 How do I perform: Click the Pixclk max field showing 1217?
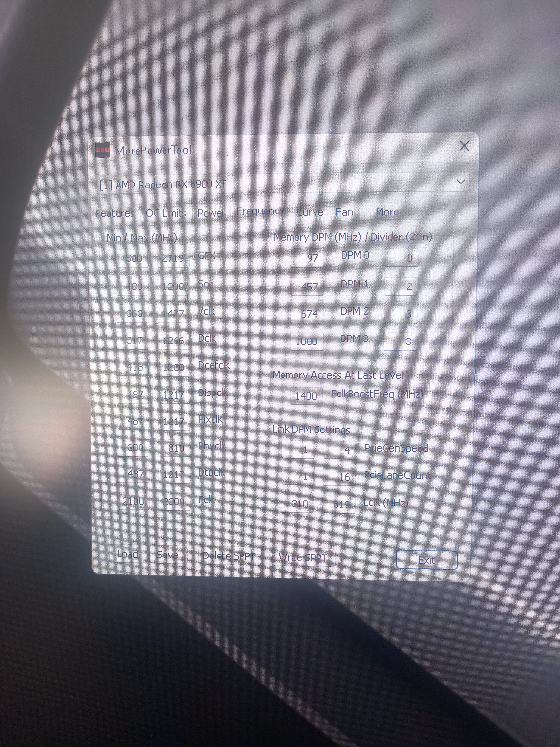pyautogui.click(x=174, y=421)
